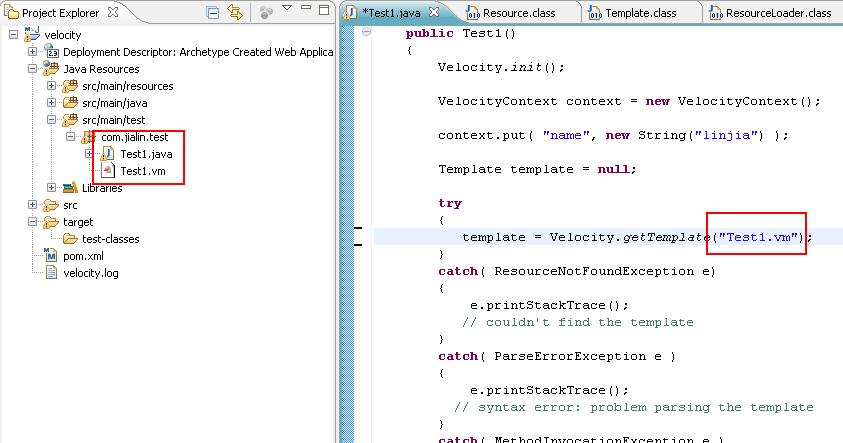Click the Test1.vm file icon
This screenshot has width=843, height=443.
point(108,171)
